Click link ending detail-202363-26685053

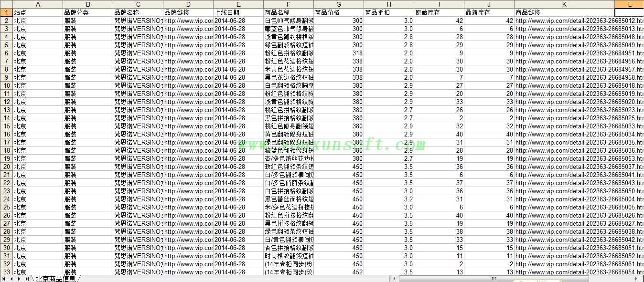click(579, 158)
